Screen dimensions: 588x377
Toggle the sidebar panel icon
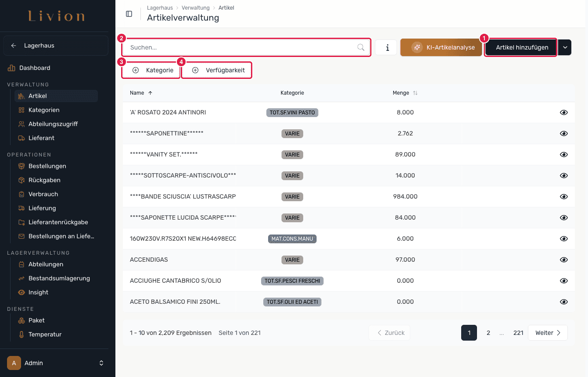pyautogui.click(x=129, y=14)
